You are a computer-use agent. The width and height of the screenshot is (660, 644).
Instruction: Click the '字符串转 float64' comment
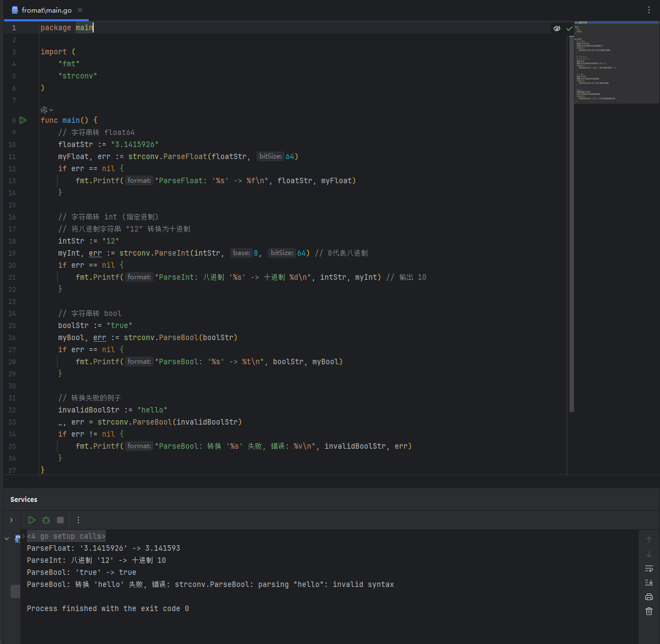[96, 132]
